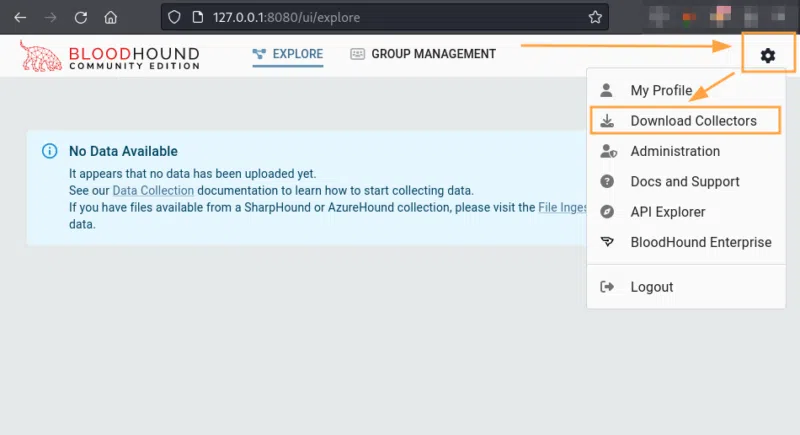Click the 'No Data Available' heading
Viewport: 800px width, 435px height.
tap(123, 151)
